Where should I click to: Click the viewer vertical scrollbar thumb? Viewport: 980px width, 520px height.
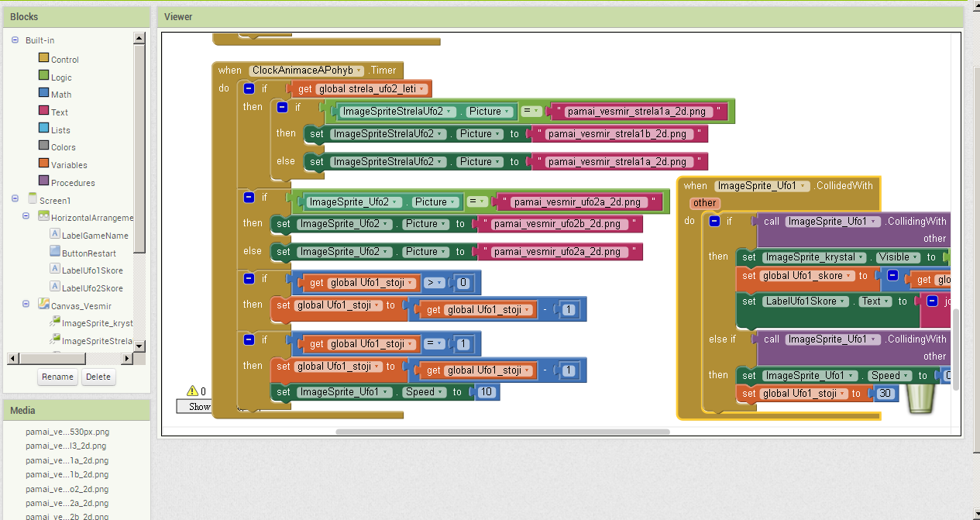click(x=956, y=349)
